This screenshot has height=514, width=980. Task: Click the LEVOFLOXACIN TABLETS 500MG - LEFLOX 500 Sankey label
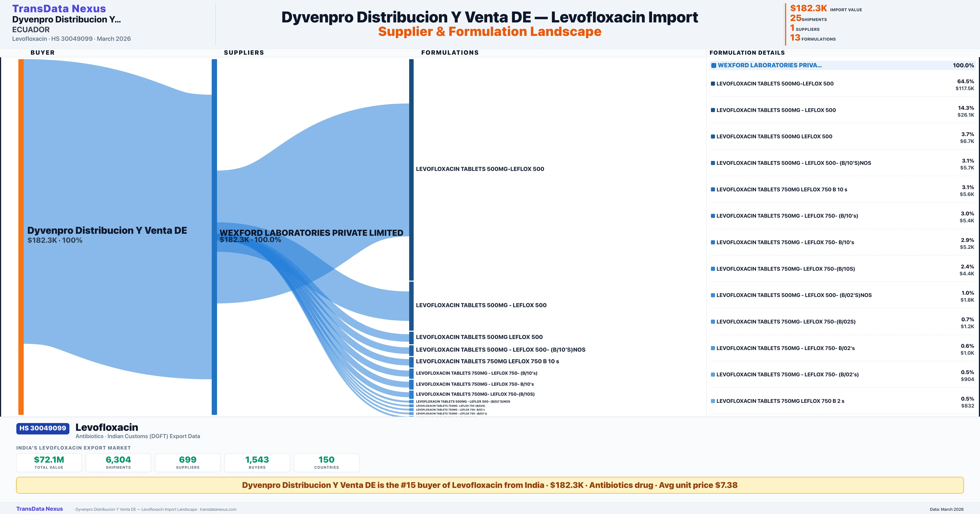pos(481,305)
